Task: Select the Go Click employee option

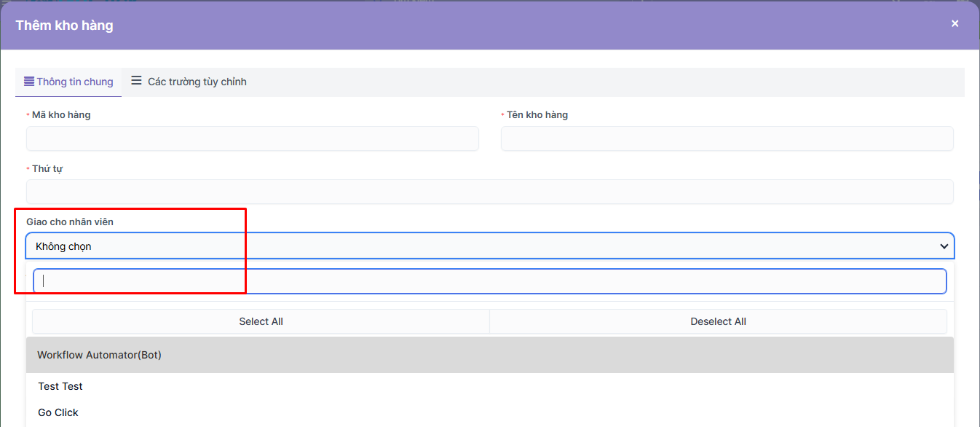Action: [x=58, y=412]
